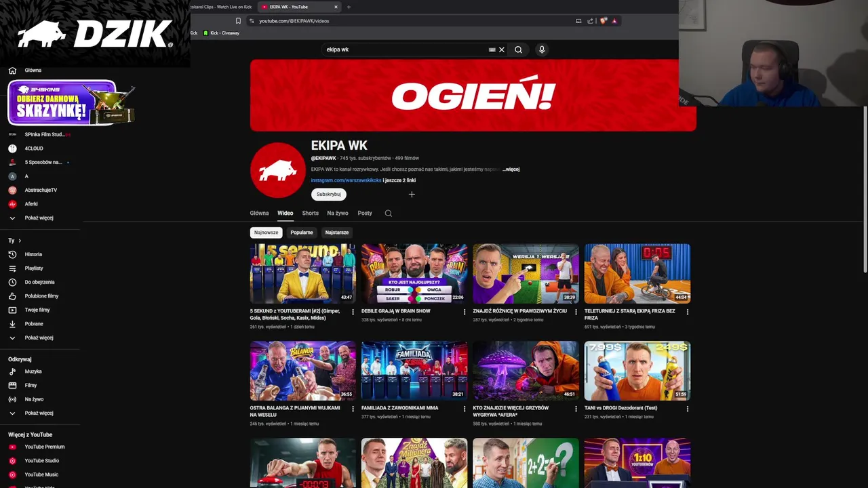Screen dimensions: 868x488
Task: Open Historia in the sidebar
Action: click(33, 254)
